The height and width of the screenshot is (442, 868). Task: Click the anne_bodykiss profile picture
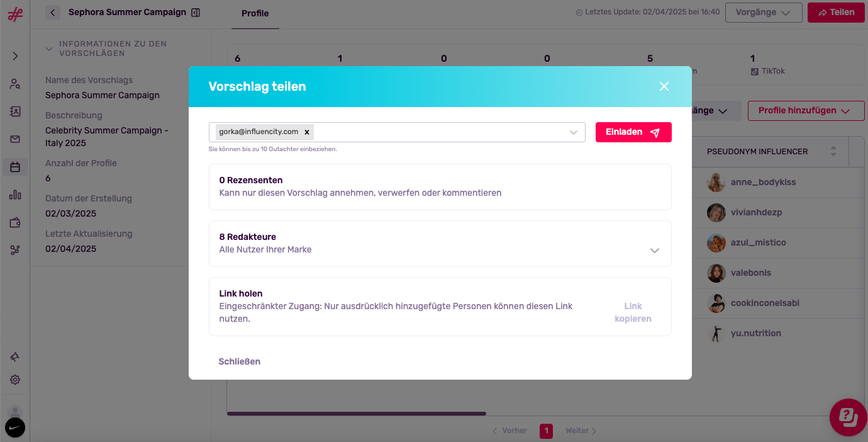tap(716, 182)
